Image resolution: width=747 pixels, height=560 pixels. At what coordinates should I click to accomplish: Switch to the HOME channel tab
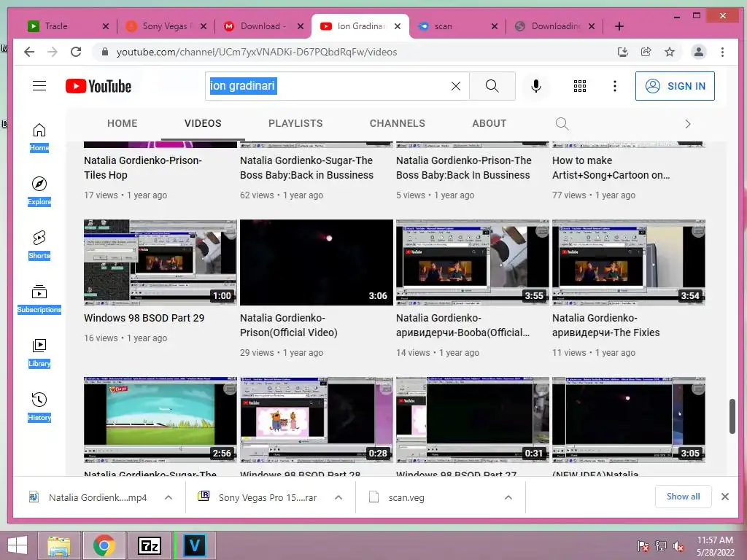click(122, 123)
